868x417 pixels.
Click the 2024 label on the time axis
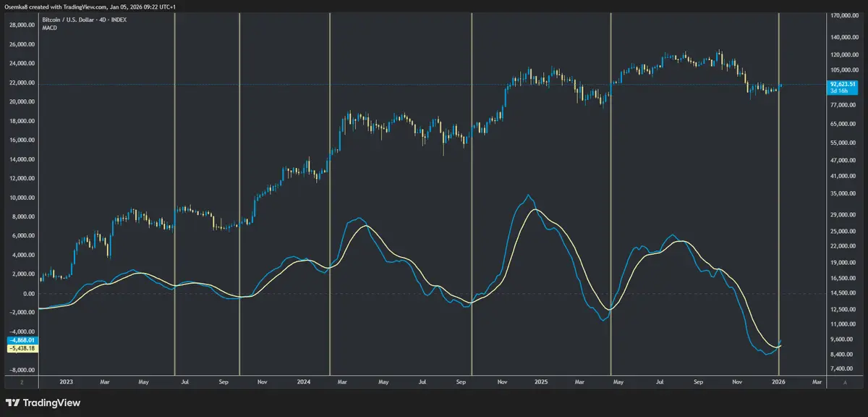(x=304, y=381)
